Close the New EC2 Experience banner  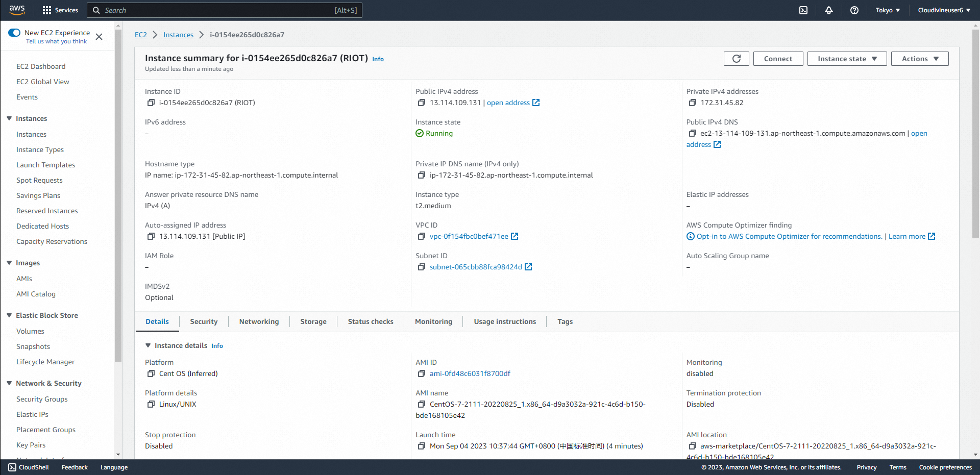pyautogui.click(x=99, y=37)
